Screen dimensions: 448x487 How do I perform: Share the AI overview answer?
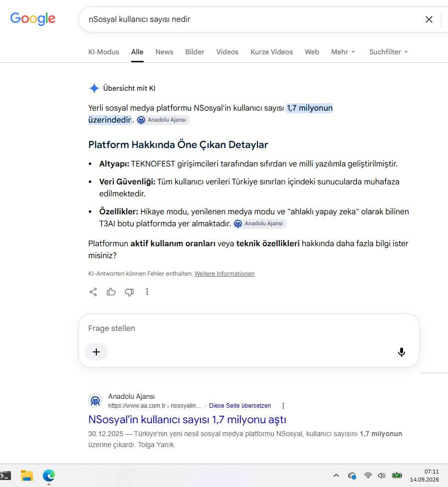pos(93,292)
